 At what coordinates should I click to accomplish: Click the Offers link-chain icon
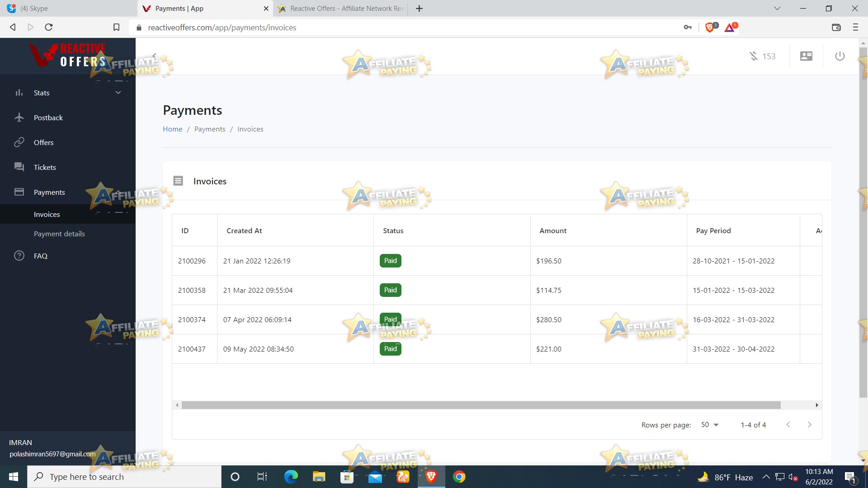tap(19, 142)
